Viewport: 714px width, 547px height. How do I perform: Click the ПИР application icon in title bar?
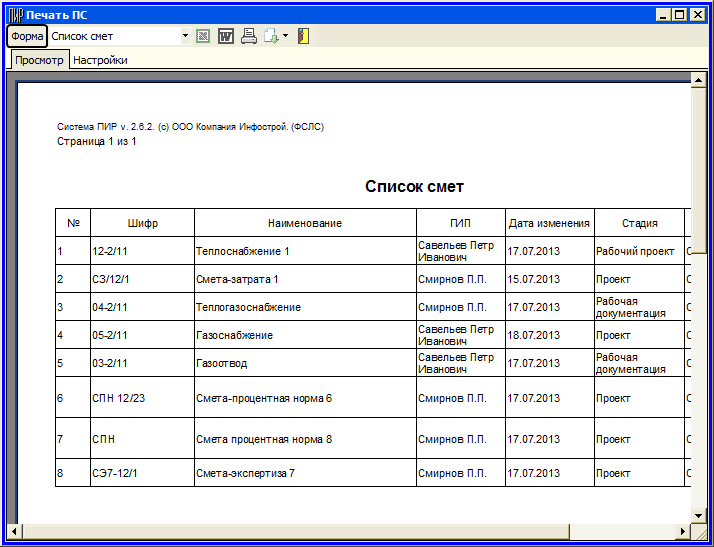coord(15,15)
